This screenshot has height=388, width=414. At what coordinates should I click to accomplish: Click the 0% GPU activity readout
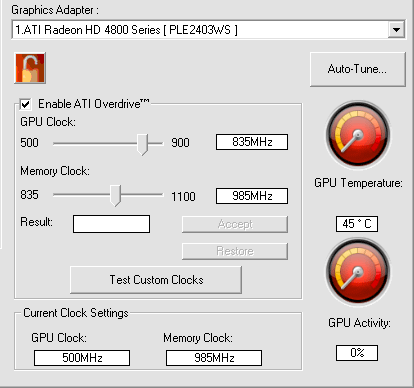357,353
